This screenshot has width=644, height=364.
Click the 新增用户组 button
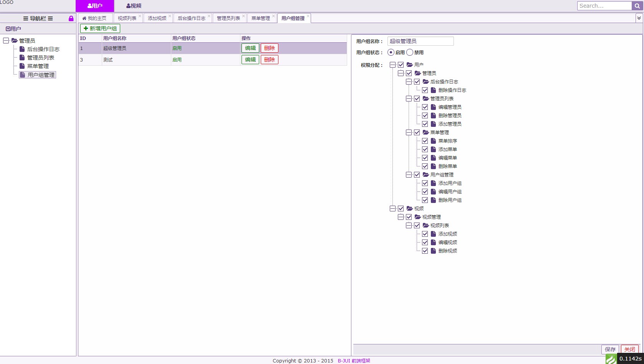coord(100,28)
